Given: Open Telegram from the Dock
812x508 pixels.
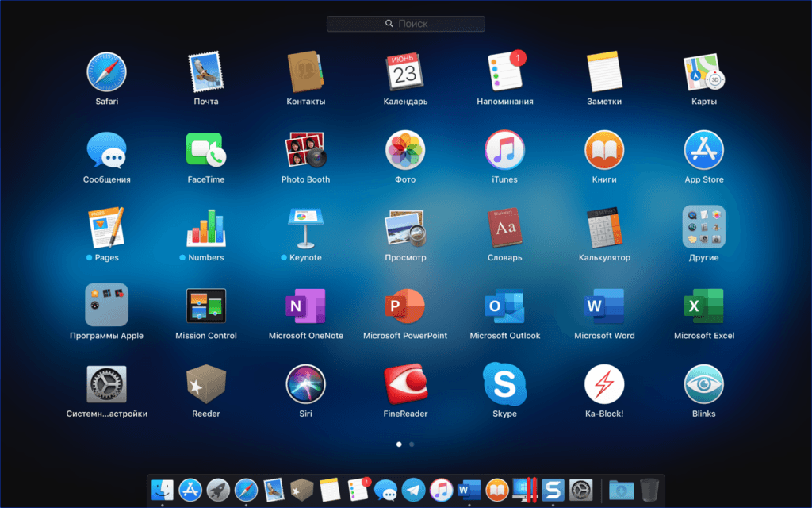Looking at the screenshot, I should coord(413,490).
